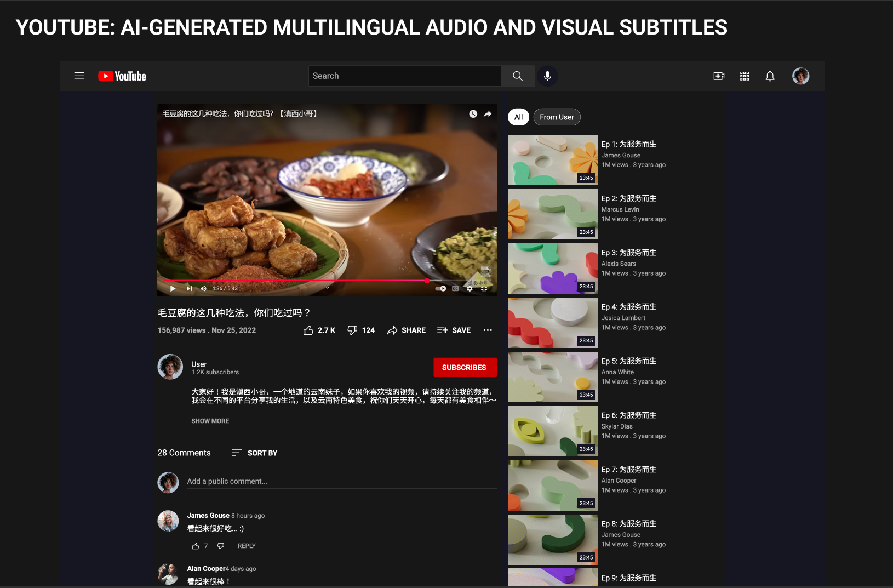
Task: Click the SUBSCRIBES button
Action: (465, 367)
